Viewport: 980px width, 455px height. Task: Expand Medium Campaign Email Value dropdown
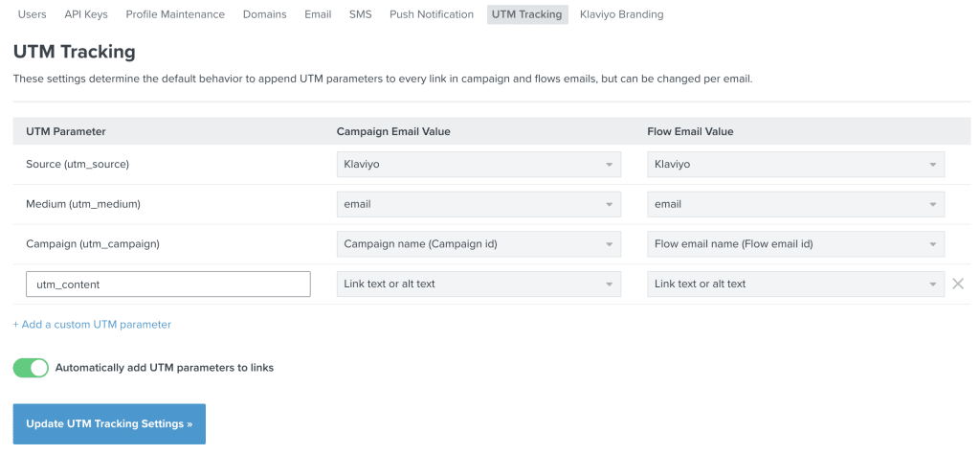pos(479,205)
